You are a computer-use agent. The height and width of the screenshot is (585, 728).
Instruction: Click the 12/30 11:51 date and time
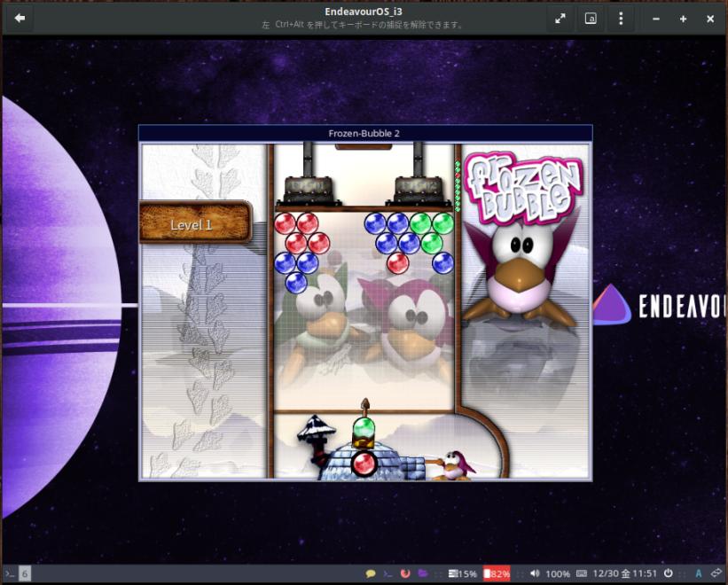click(625, 573)
